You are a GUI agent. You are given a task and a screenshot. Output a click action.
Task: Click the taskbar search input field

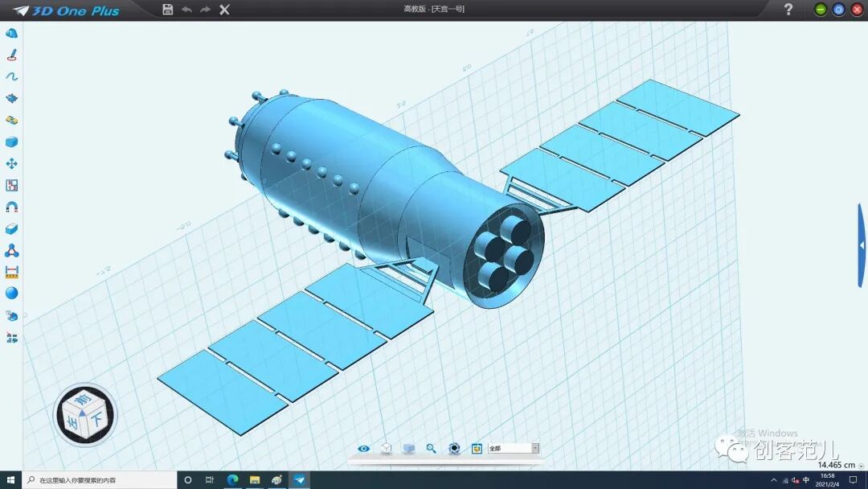(x=100, y=480)
